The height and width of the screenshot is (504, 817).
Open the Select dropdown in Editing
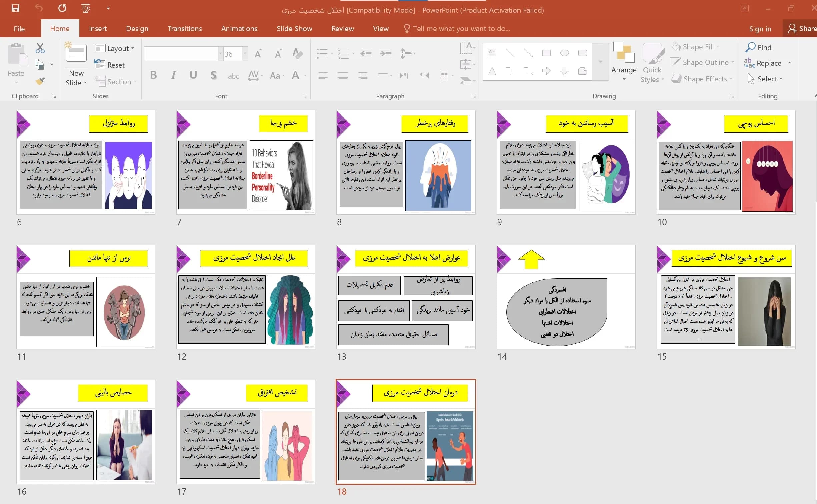point(765,79)
